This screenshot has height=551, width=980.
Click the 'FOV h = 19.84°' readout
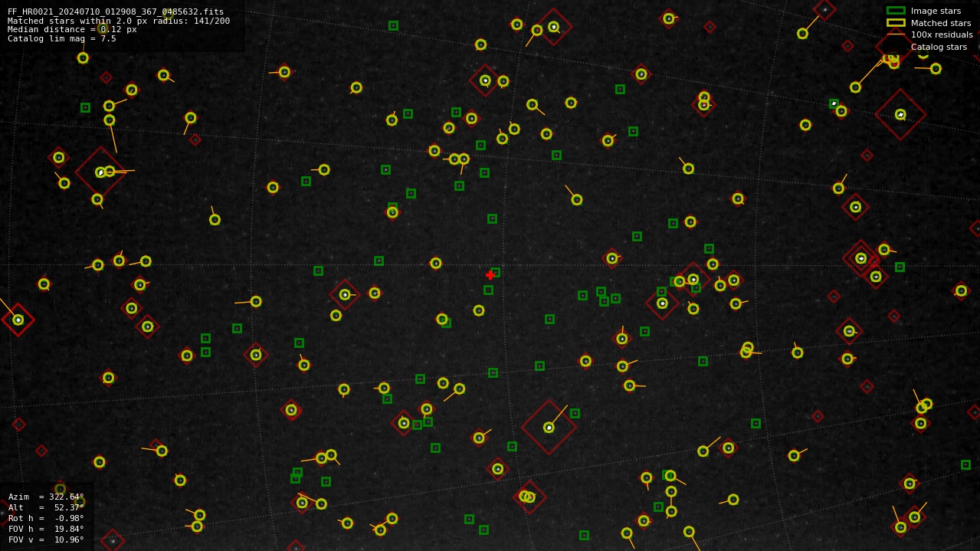tap(46, 529)
